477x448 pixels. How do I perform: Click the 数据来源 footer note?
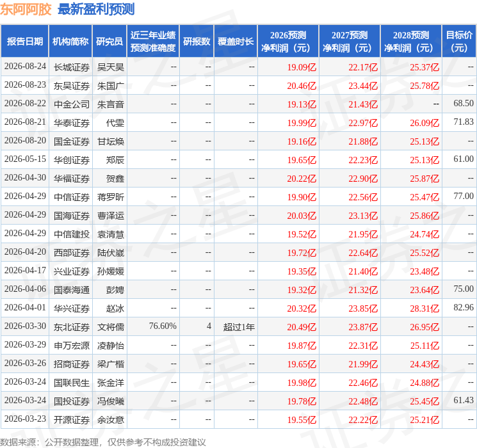point(103,442)
